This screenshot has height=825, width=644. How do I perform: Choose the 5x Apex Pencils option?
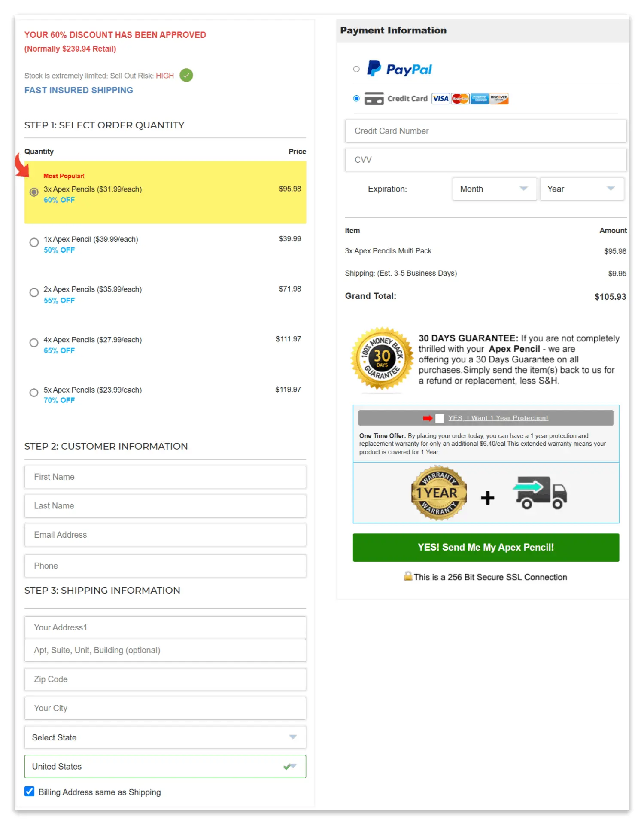point(34,393)
